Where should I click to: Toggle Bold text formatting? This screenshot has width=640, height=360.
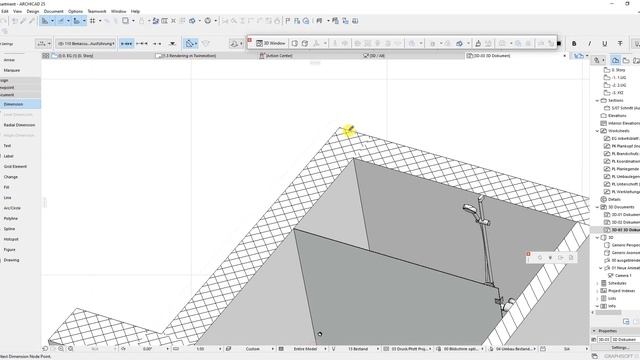point(574,43)
